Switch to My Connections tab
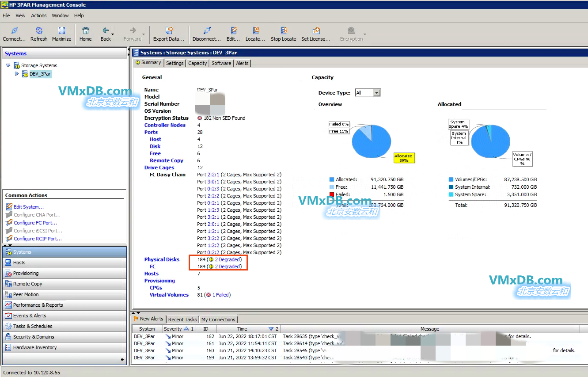The height and width of the screenshot is (377, 588). pyautogui.click(x=218, y=320)
